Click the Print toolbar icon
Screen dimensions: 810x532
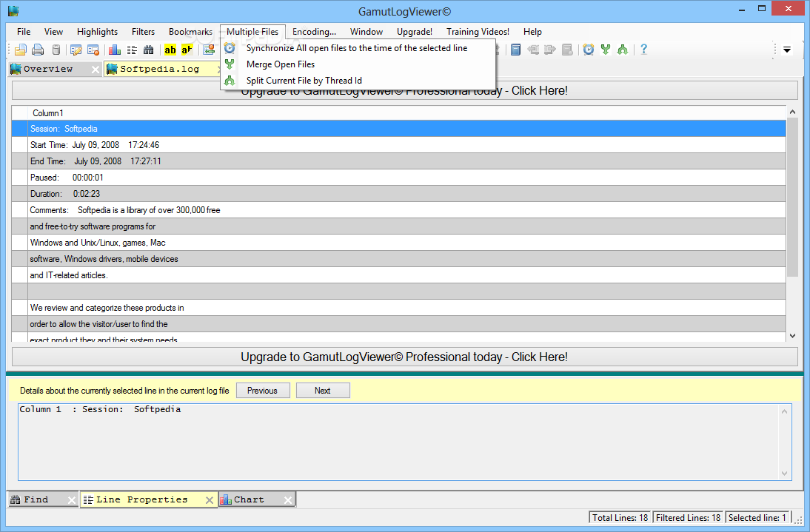(x=38, y=50)
